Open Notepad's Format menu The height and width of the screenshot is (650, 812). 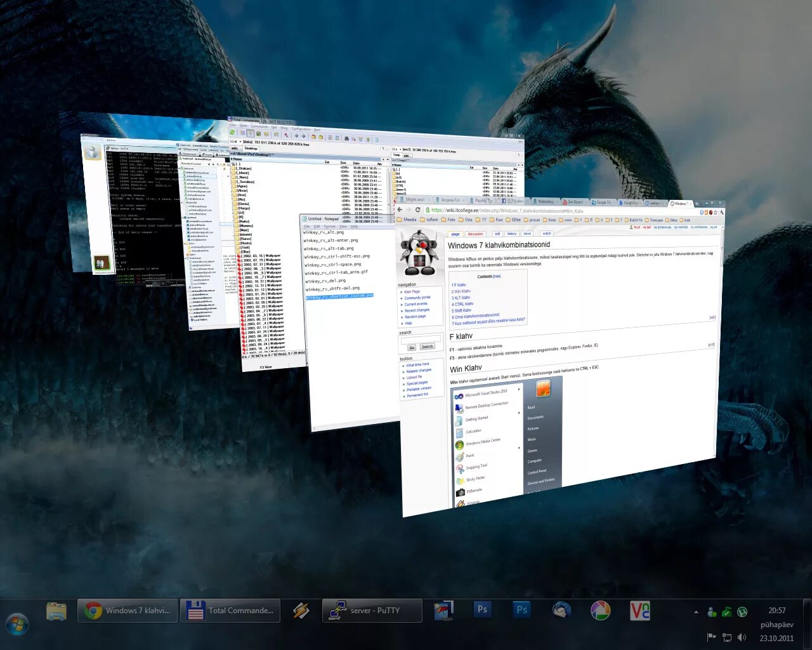pyautogui.click(x=330, y=227)
